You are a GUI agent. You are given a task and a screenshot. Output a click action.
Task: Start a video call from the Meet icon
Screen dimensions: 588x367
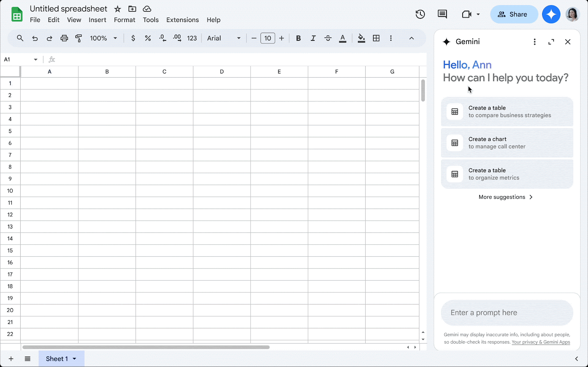pyautogui.click(x=466, y=14)
